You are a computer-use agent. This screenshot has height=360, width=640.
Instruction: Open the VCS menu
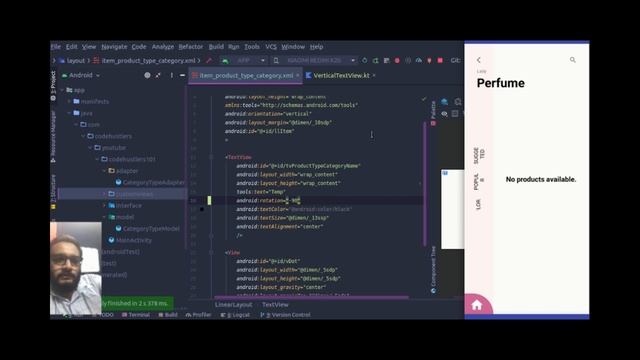pos(271,47)
